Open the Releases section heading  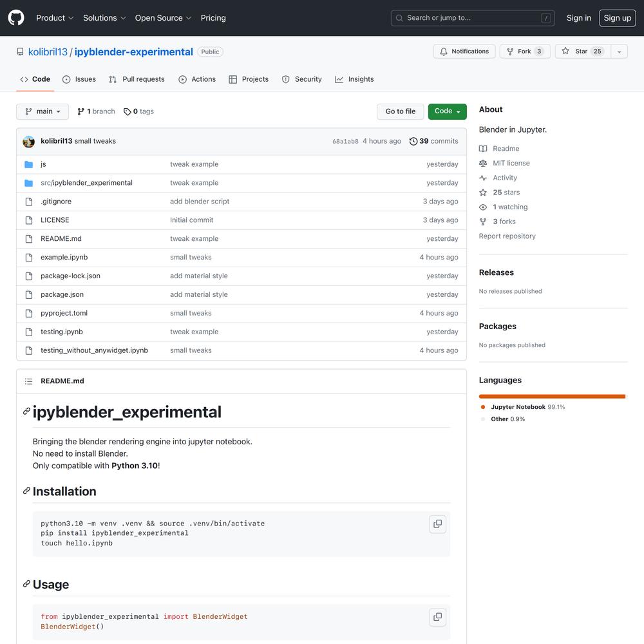tap(496, 272)
